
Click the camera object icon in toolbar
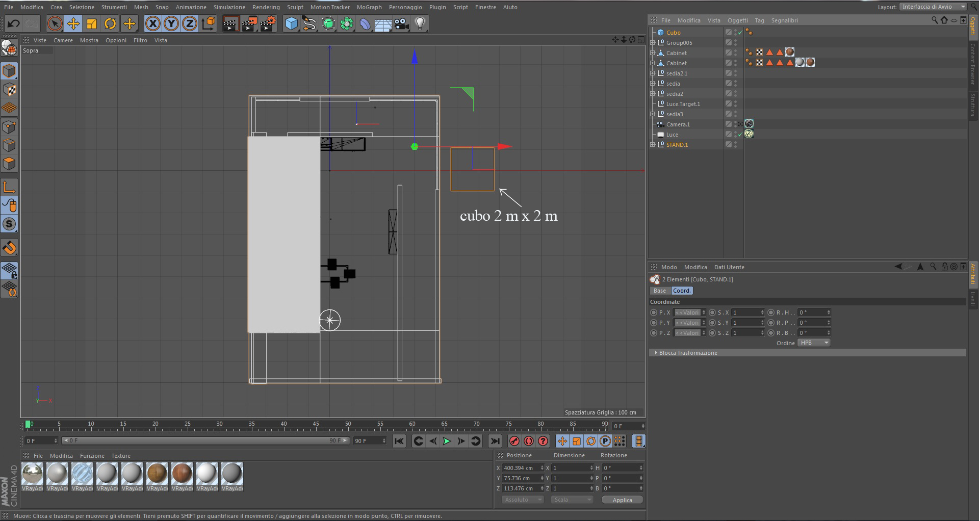pyautogui.click(x=402, y=24)
